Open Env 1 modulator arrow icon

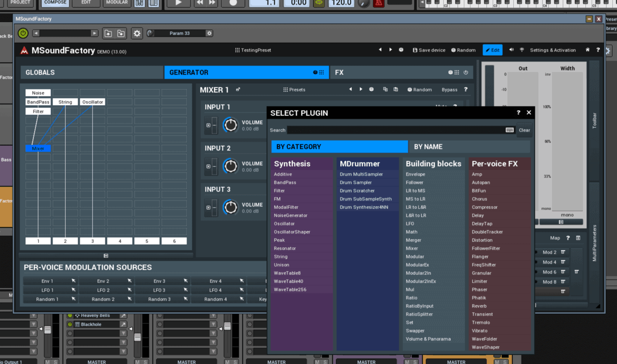pos(74,281)
